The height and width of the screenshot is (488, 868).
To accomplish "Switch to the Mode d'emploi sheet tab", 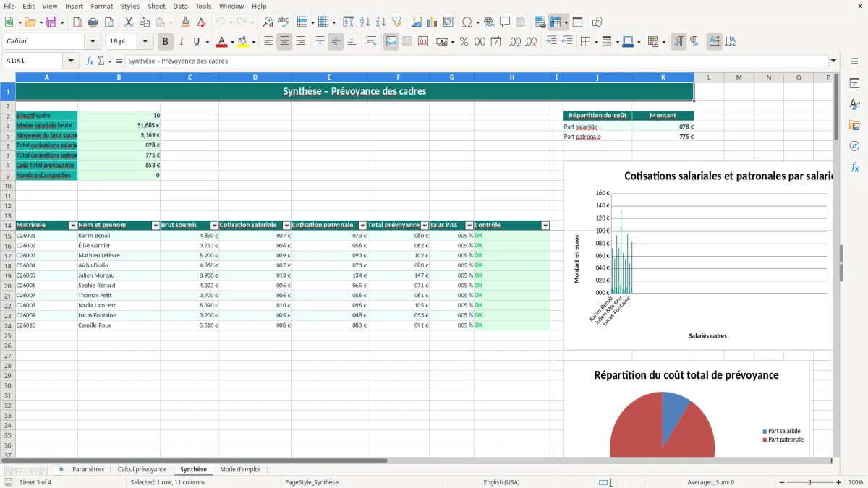I will [x=239, y=469].
